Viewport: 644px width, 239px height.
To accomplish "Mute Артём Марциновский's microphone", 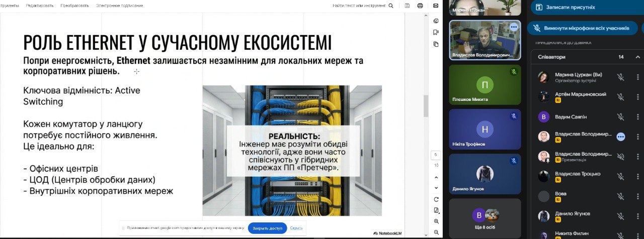I will [x=621, y=97].
